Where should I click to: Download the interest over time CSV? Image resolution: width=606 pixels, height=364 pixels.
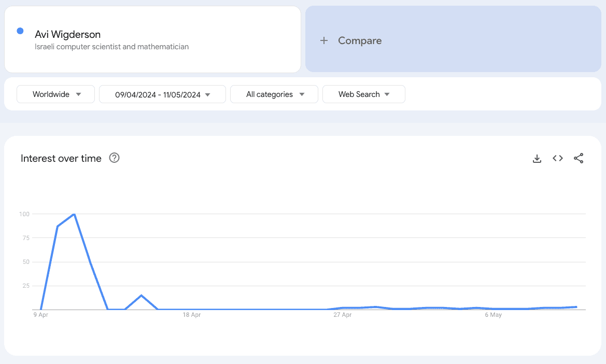(x=537, y=159)
